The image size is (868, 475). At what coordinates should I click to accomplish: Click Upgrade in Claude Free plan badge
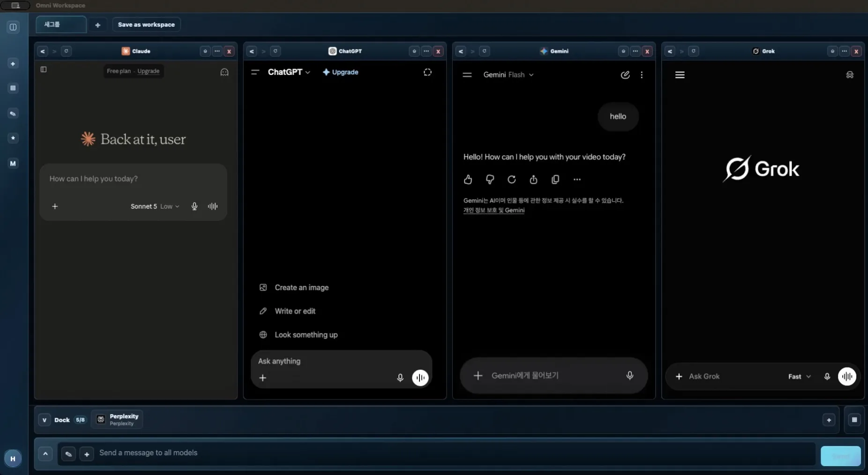pyautogui.click(x=148, y=71)
